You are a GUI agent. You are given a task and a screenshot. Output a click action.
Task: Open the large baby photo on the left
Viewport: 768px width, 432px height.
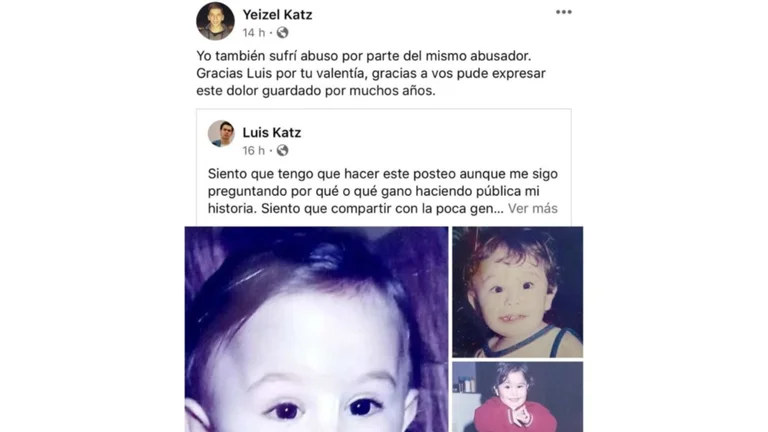316,329
